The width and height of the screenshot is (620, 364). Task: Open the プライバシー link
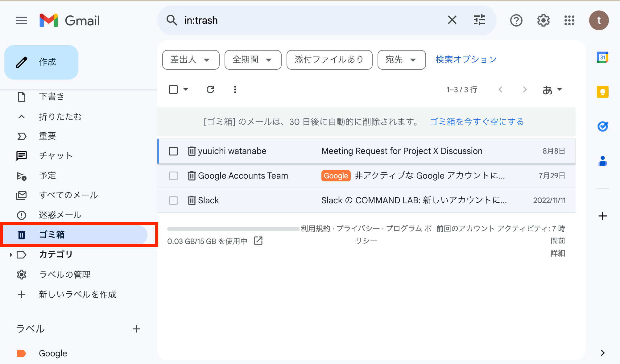click(358, 229)
